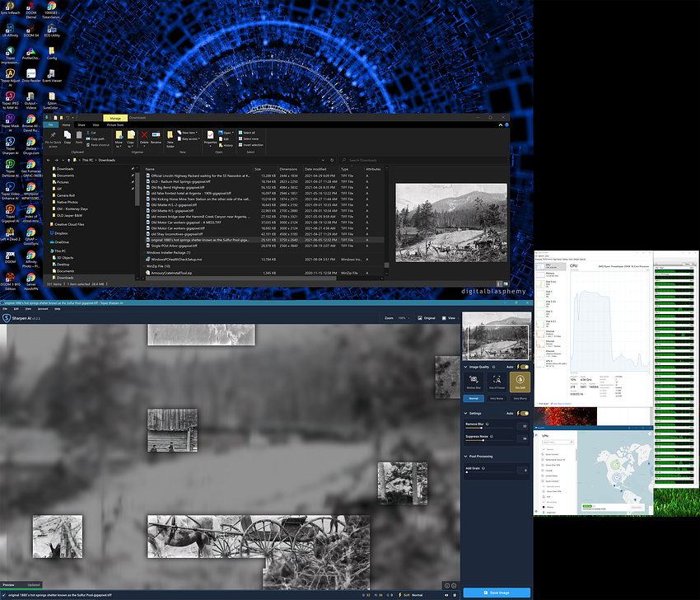Collapse the Post Processing section

[466, 456]
